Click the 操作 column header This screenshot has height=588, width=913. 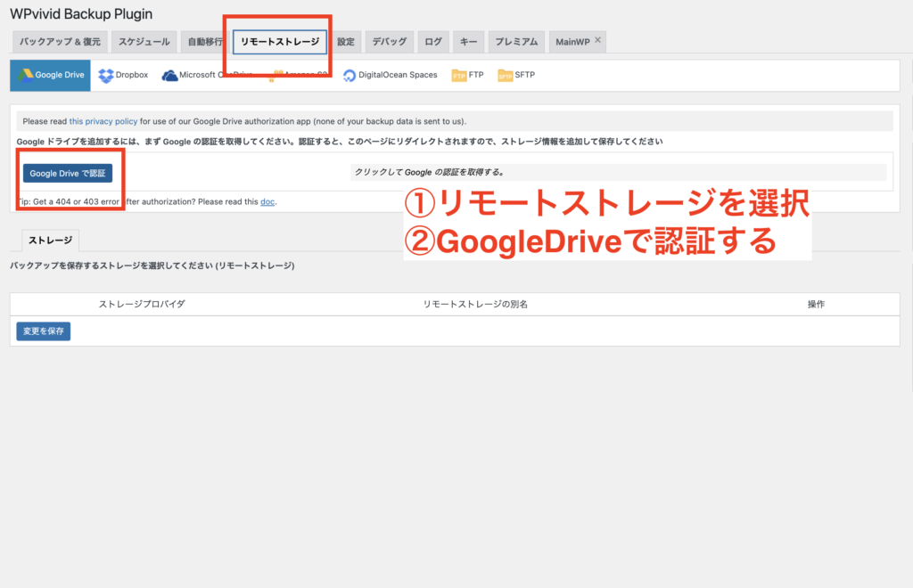[816, 304]
